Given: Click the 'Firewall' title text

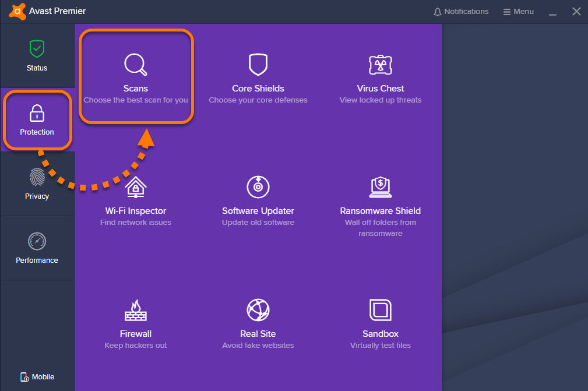Looking at the screenshot, I should 136,334.
